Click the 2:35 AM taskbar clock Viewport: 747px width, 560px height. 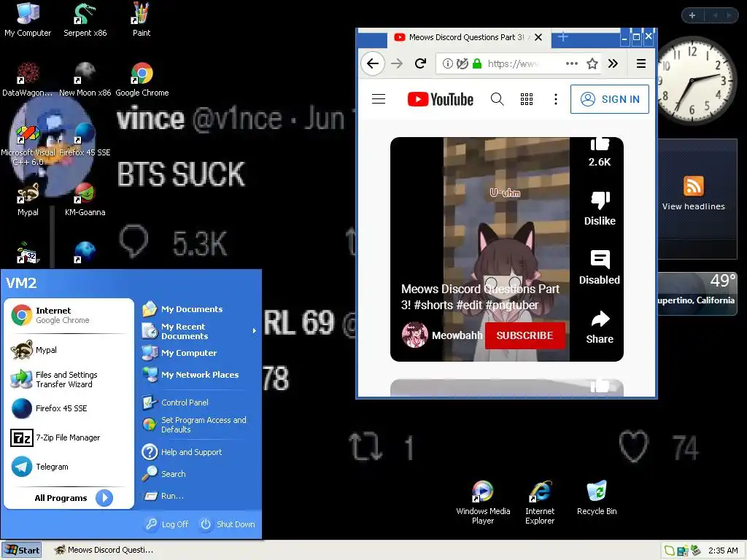click(x=723, y=551)
